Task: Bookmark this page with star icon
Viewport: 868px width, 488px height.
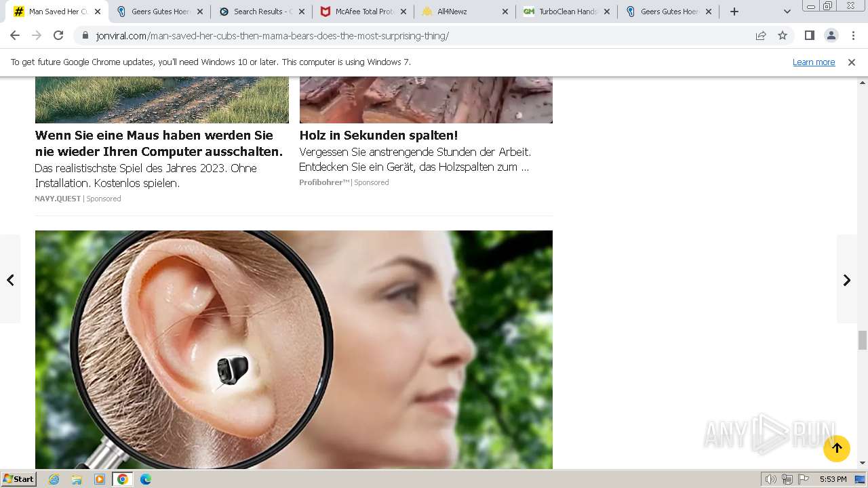Action: [x=783, y=36]
